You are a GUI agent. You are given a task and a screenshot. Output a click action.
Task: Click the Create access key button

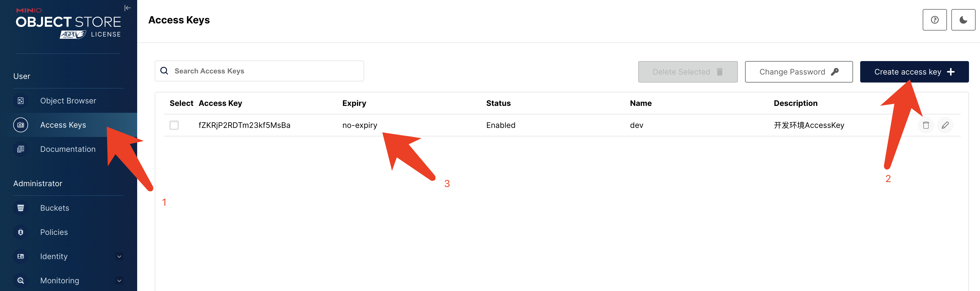point(914,72)
